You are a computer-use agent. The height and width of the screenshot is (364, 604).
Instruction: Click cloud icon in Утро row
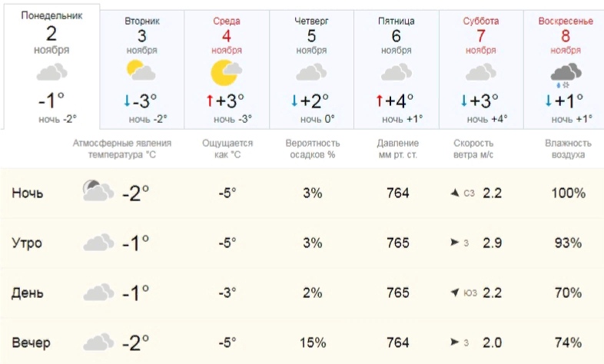[98, 242]
